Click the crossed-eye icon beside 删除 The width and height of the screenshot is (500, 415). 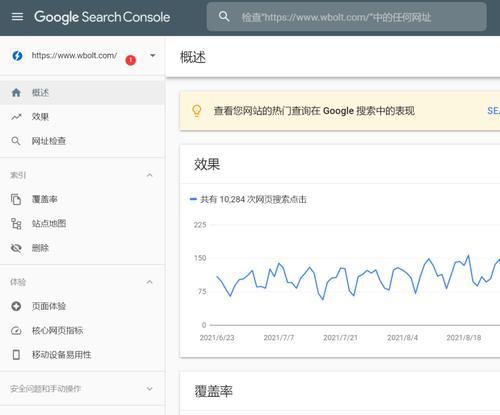pos(16,248)
